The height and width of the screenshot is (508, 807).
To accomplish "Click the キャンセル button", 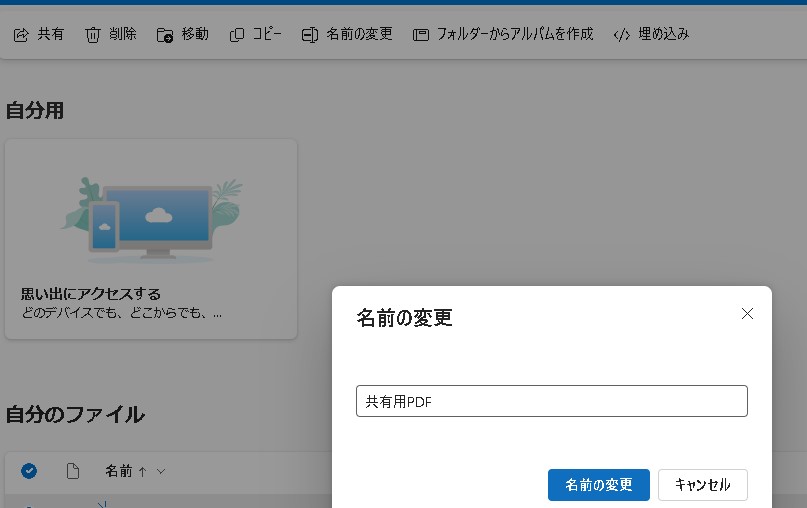I will pos(703,484).
